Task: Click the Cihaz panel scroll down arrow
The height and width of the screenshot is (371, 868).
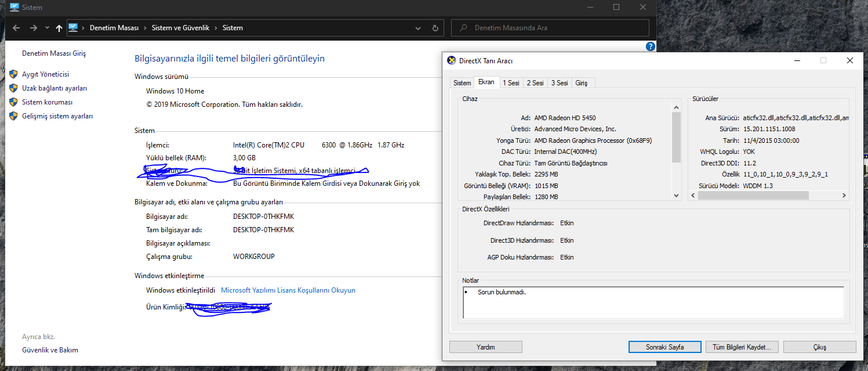Action: pos(676,196)
